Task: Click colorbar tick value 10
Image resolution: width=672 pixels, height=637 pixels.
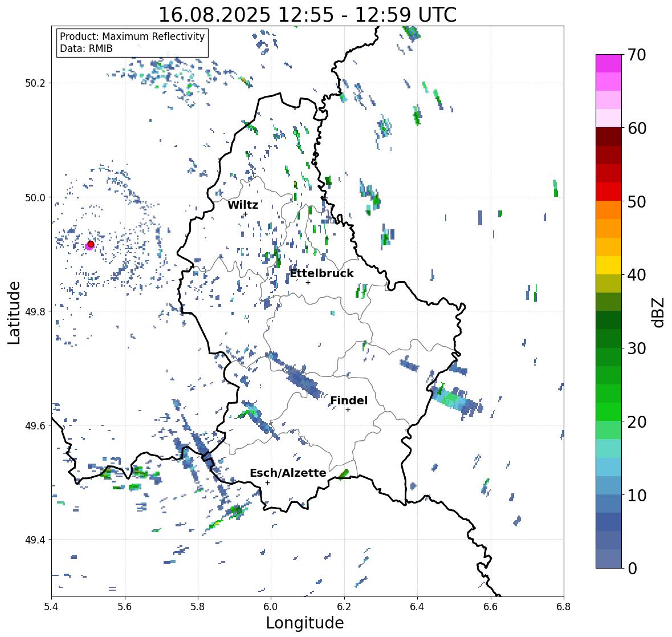Action: (637, 495)
